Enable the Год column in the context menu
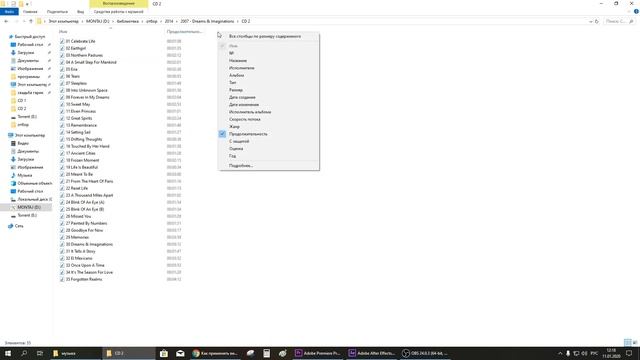Viewport: 640px width, 360px height. pyautogui.click(x=232, y=156)
